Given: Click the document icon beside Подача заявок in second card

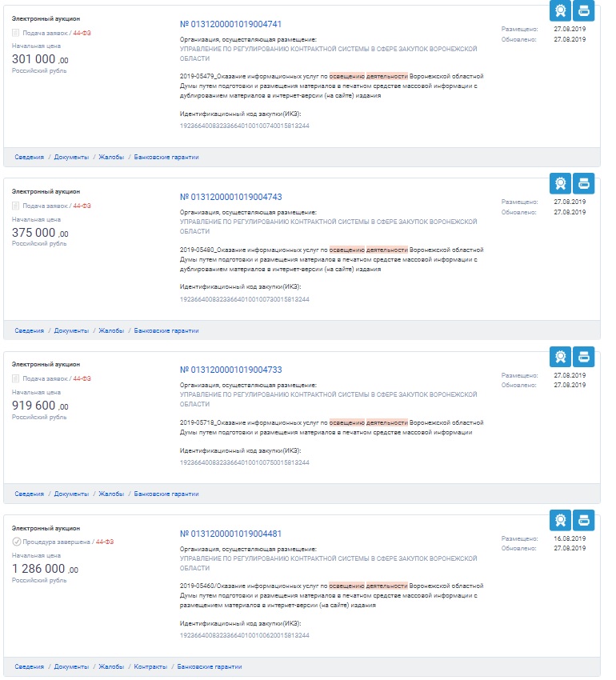Looking at the screenshot, I should (16, 206).
